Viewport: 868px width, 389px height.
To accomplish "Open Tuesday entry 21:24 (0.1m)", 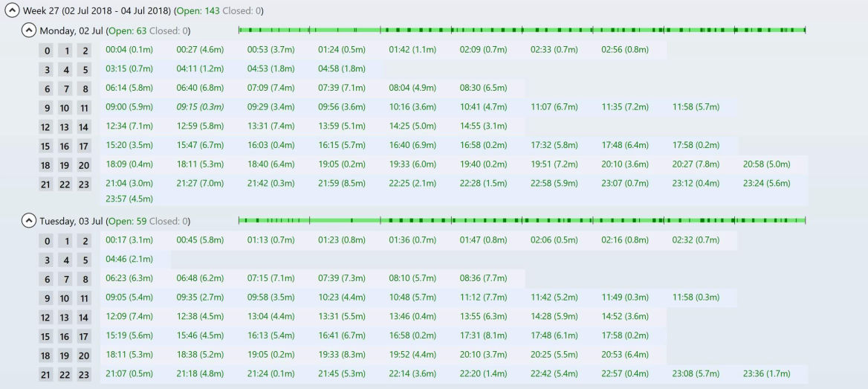I will [271, 374].
